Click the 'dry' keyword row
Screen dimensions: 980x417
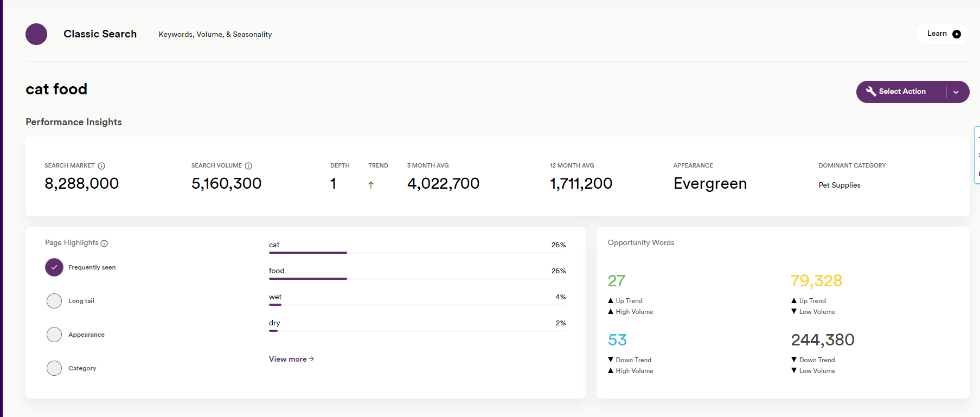tap(417, 325)
